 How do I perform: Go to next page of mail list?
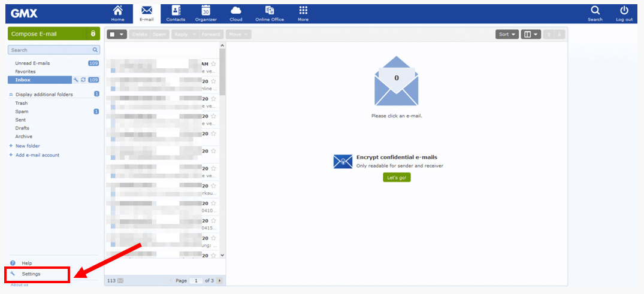click(220, 281)
